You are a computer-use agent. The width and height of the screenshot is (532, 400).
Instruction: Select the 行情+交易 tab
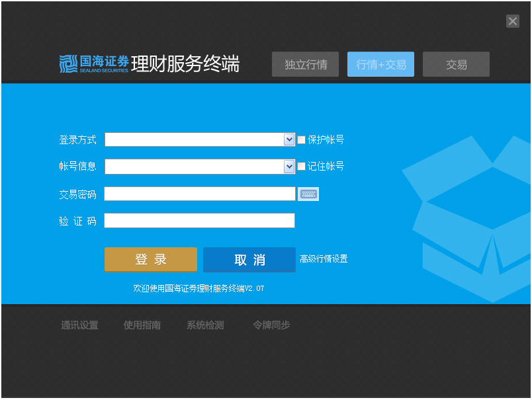tap(380, 64)
